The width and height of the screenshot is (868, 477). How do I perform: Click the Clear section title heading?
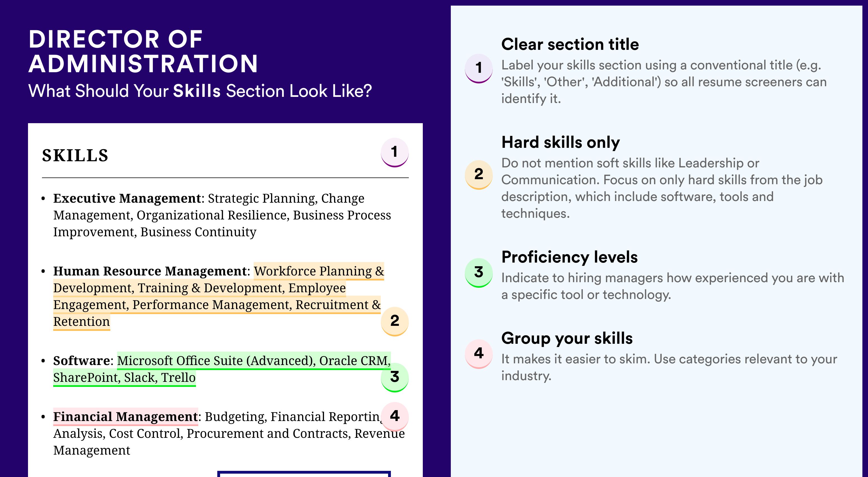pos(570,45)
